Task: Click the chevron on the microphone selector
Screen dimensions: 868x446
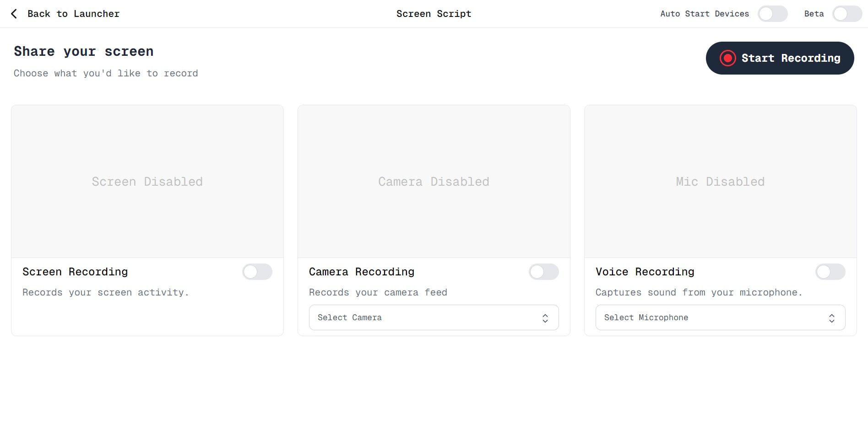Action: click(832, 317)
